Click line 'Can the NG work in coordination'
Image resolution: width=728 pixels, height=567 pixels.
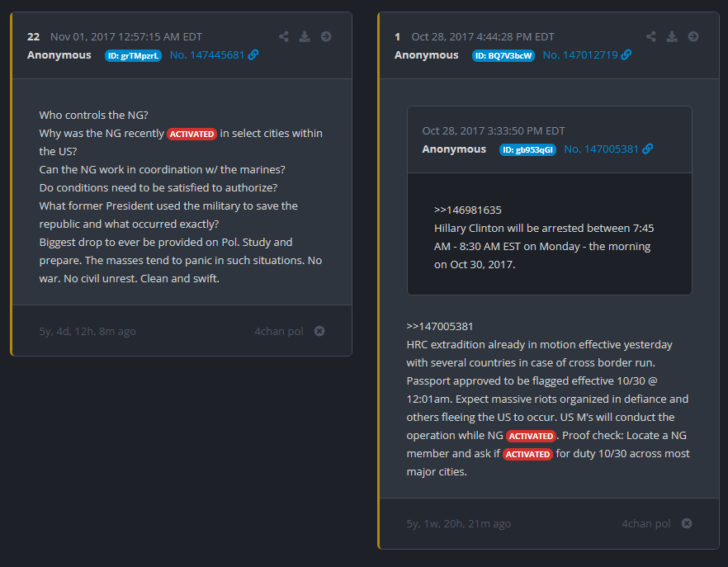pos(162,169)
